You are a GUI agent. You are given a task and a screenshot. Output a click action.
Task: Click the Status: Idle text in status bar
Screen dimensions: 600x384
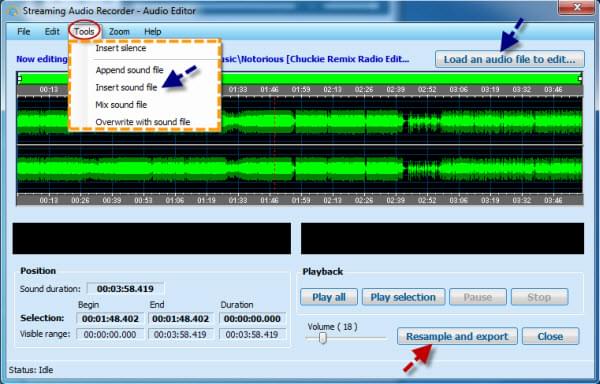[x=31, y=370]
